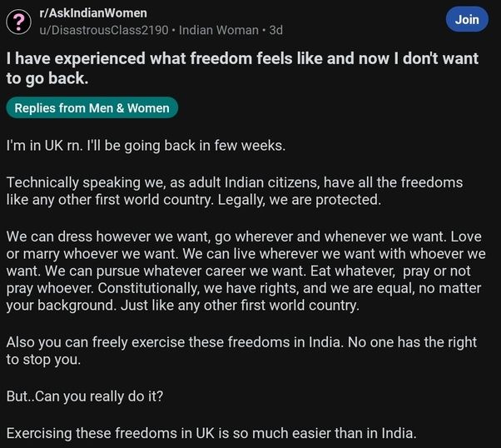This screenshot has height=448, width=501.
Task: Join the AskIndianWomen community
Action: click(x=467, y=19)
